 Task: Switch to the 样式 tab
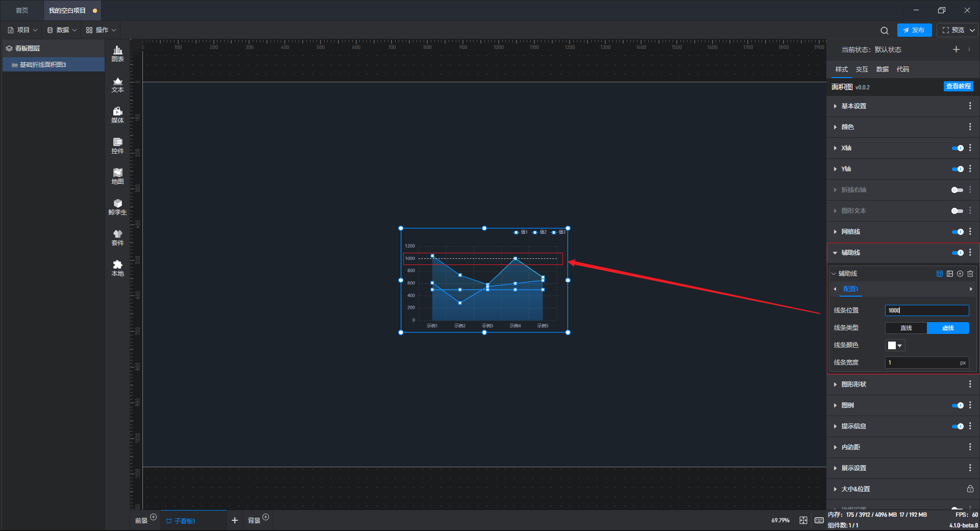tap(841, 69)
